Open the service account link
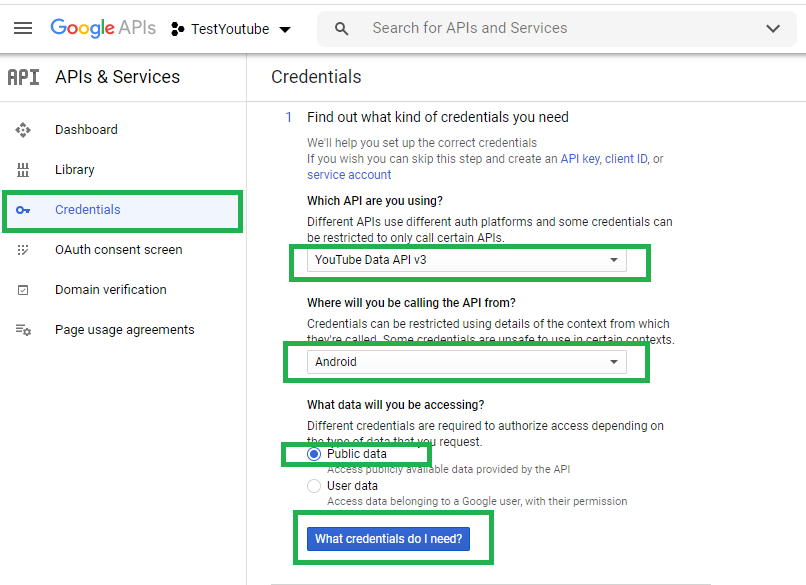The image size is (806, 585). [349, 175]
